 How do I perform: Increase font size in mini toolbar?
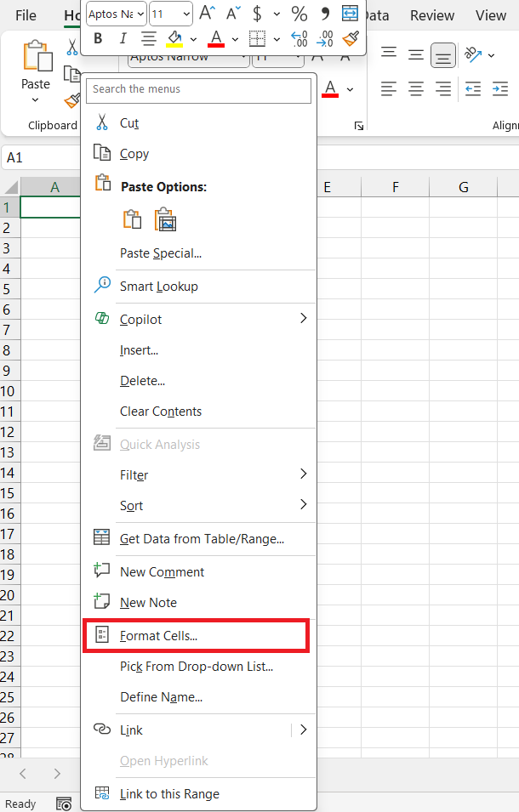point(208,13)
